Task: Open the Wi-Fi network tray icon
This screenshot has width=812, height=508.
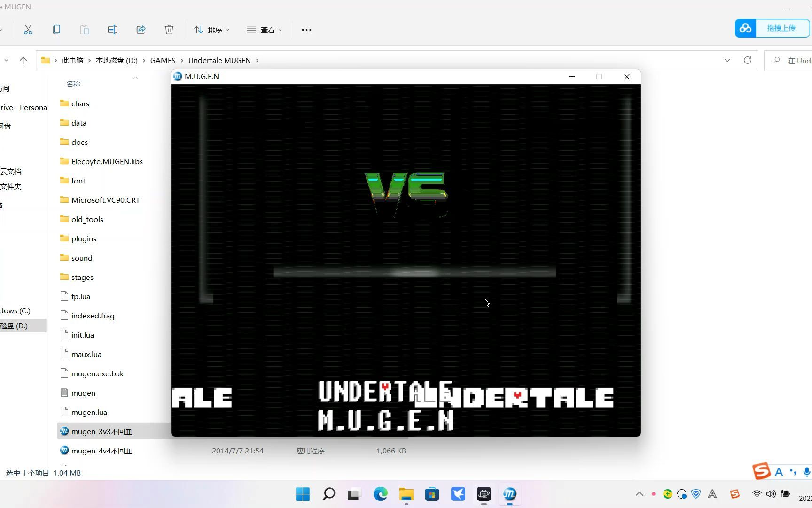Action: (x=757, y=494)
